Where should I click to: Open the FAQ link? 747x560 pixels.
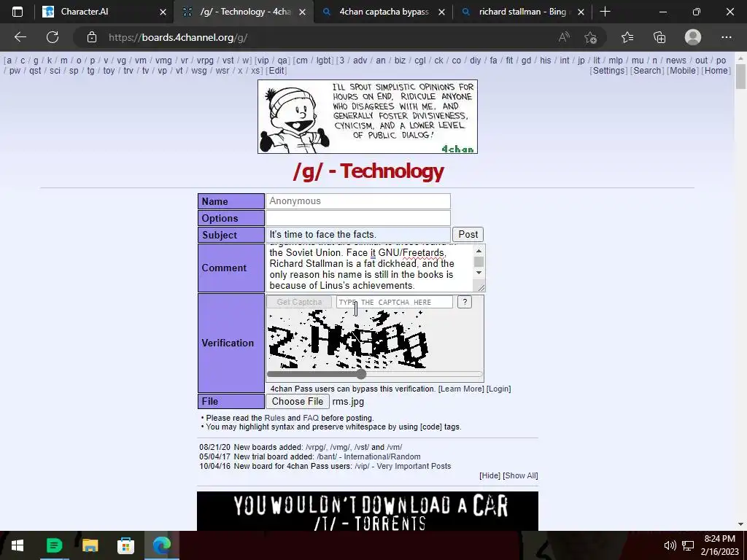(x=311, y=418)
